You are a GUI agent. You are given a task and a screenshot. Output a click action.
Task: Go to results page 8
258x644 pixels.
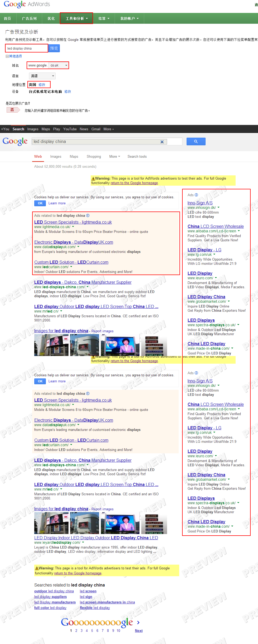pyautogui.click(x=108, y=631)
